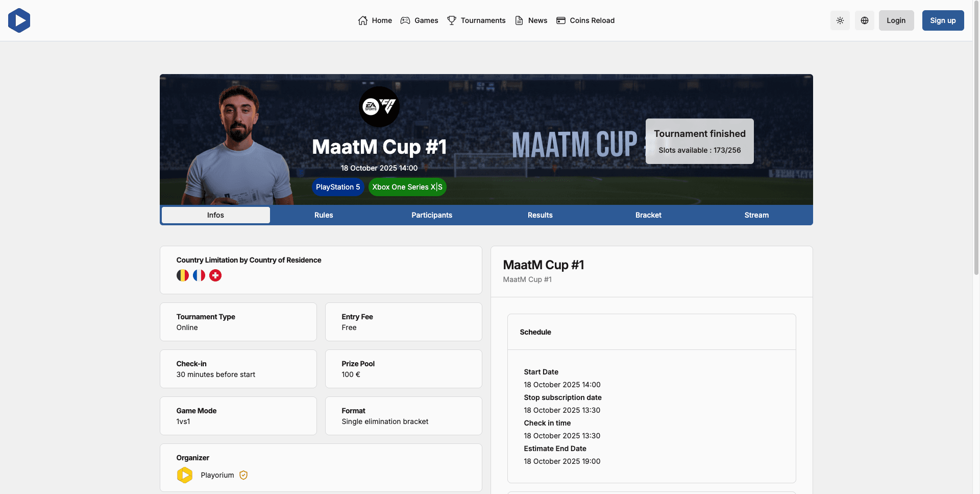Open the Coins Reload navigation link
The height and width of the screenshot is (494, 980).
click(585, 20)
